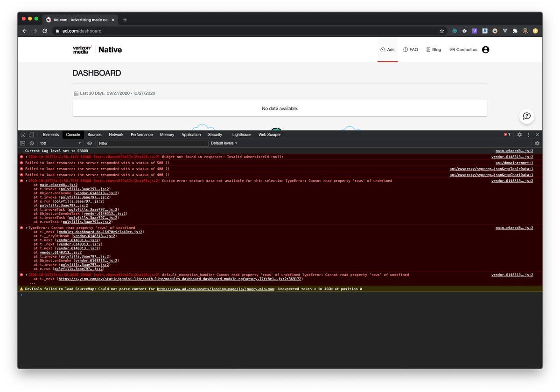Image resolution: width=560 pixels, height=392 pixels.
Task: Reload the ad.com page
Action: 45,31
